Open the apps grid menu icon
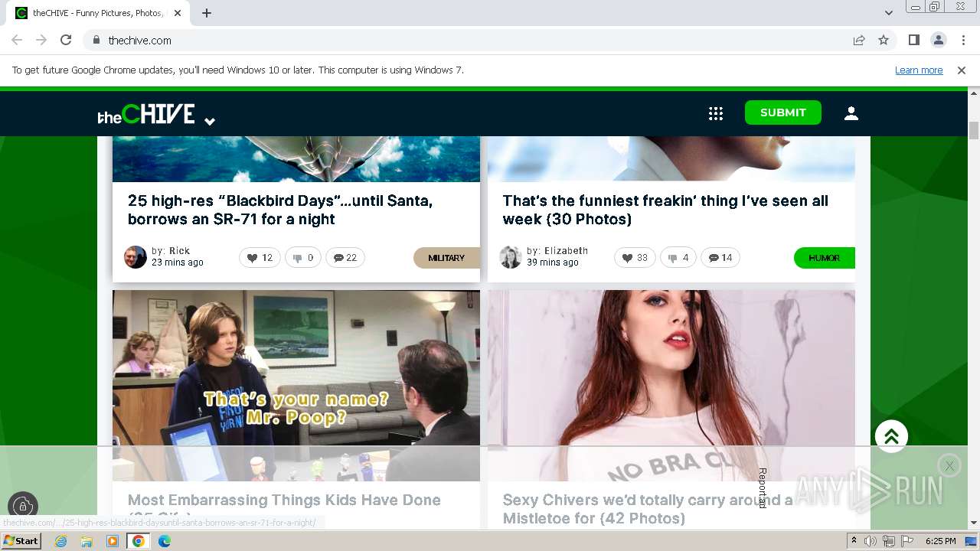980x551 pixels. tap(716, 113)
